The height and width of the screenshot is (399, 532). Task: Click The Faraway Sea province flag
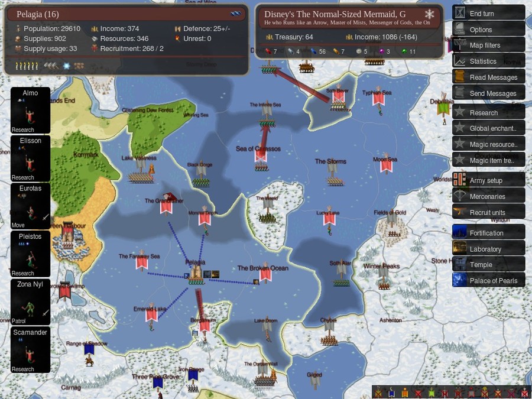(142, 262)
